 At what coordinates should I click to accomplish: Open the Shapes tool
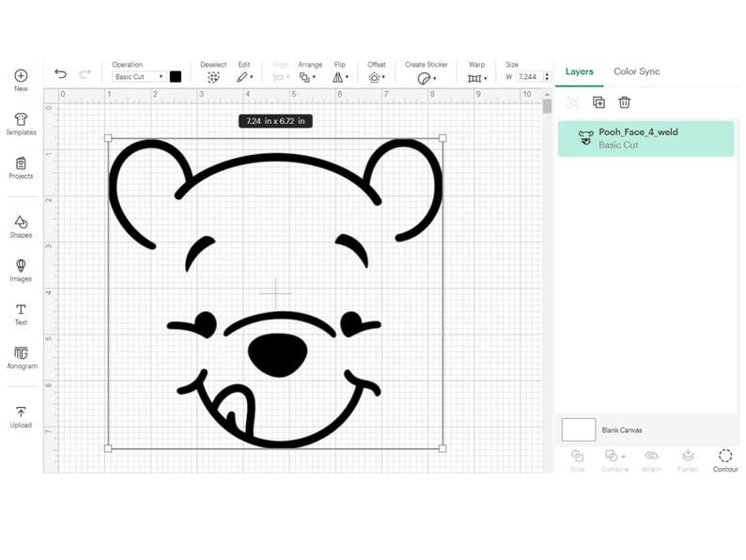[x=21, y=226]
